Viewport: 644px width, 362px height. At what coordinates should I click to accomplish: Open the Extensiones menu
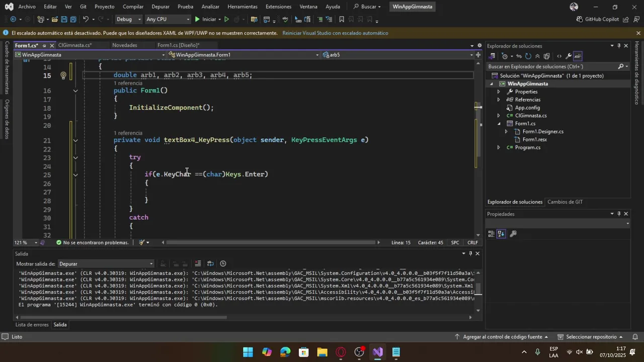tap(278, 7)
